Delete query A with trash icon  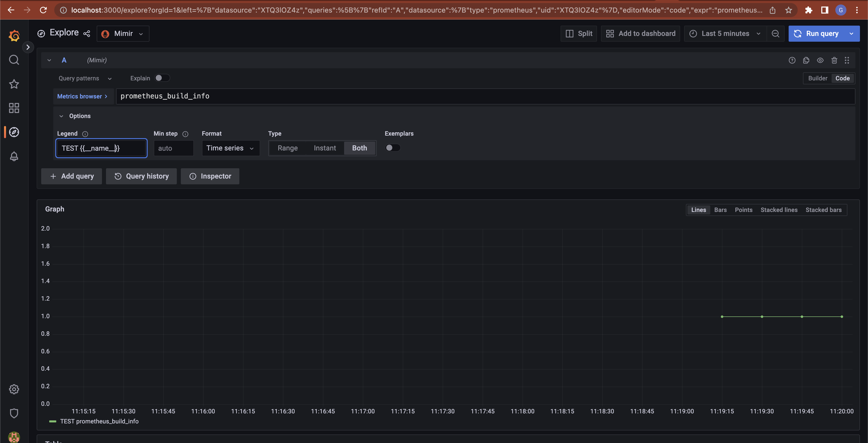(x=834, y=60)
